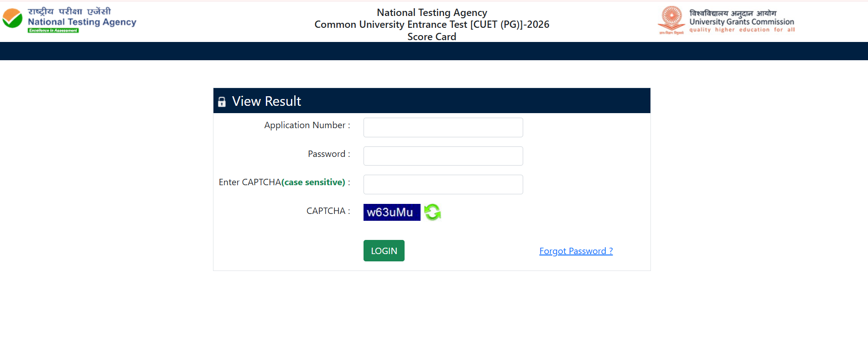Image resolution: width=868 pixels, height=338 pixels.
Task: Click the CAPTCHA label text
Action: [x=328, y=211]
